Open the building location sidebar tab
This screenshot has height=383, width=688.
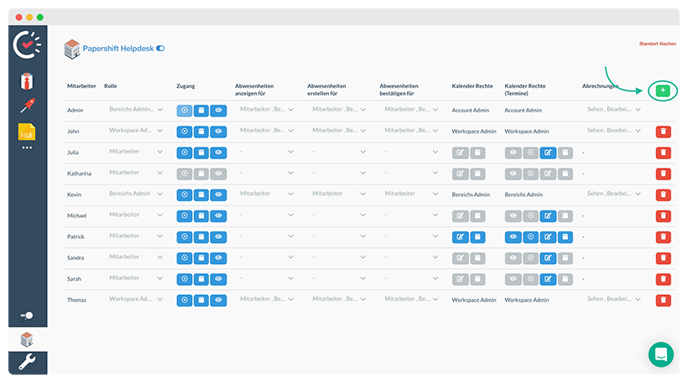point(27,339)
